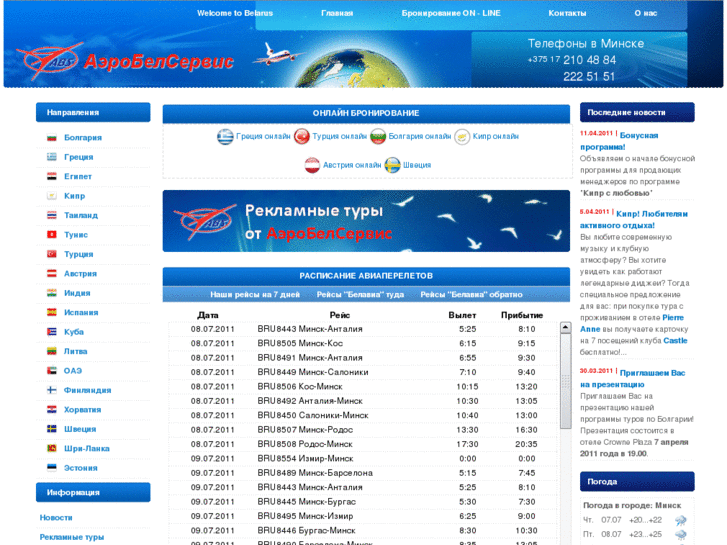Viewport: 727px width, 545px height.
Task: Open the Финляндия destination link
Action: point(88,390)
